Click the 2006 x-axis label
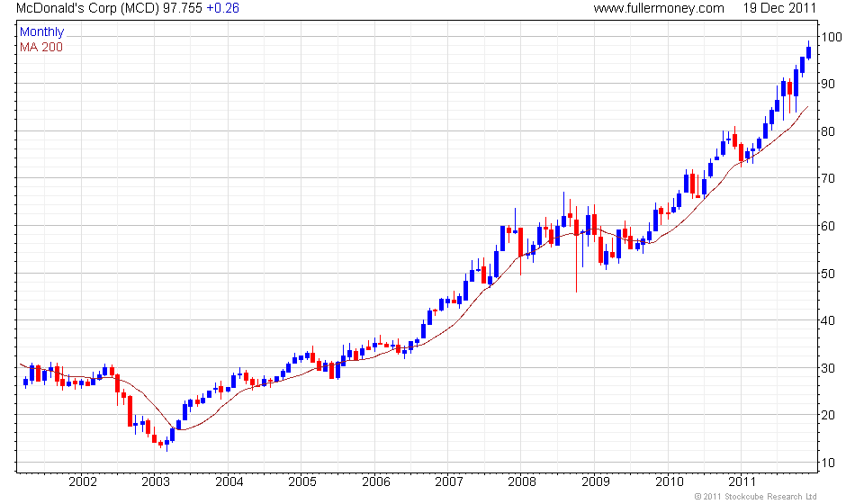 click(376, 482)
